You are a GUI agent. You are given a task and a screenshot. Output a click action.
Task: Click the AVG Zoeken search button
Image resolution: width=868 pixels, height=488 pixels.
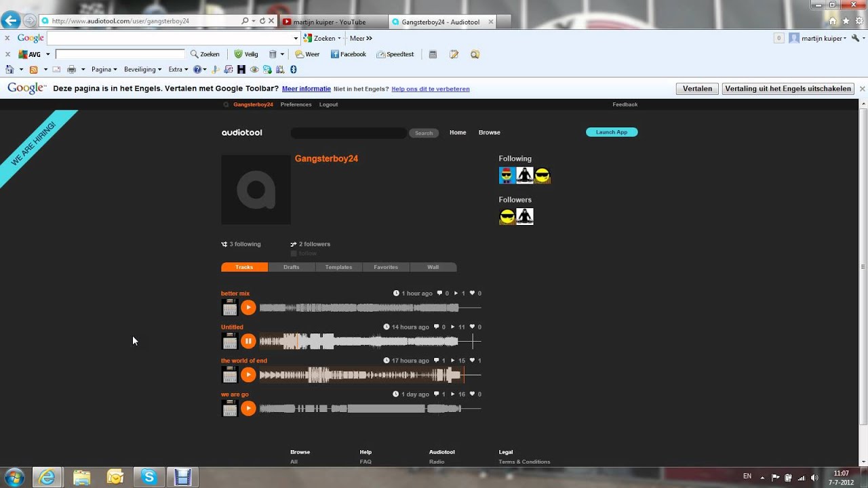tap(205, 54)
